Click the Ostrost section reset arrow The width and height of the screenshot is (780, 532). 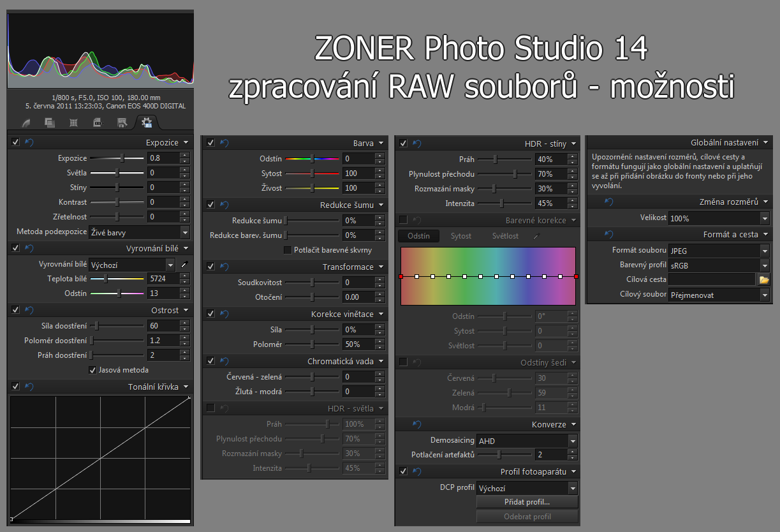coord(29,310)
